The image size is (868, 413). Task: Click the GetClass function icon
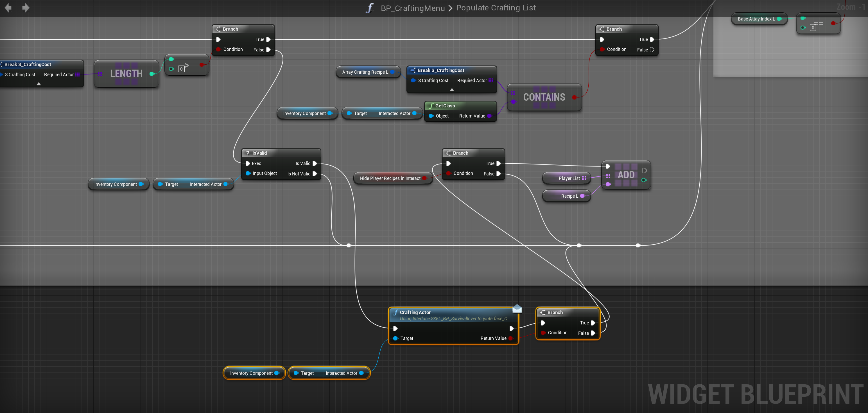tap(431, 106)
